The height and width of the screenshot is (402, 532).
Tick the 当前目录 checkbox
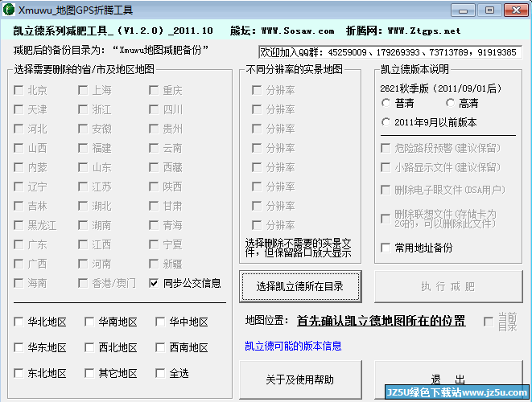pos(489,322)
